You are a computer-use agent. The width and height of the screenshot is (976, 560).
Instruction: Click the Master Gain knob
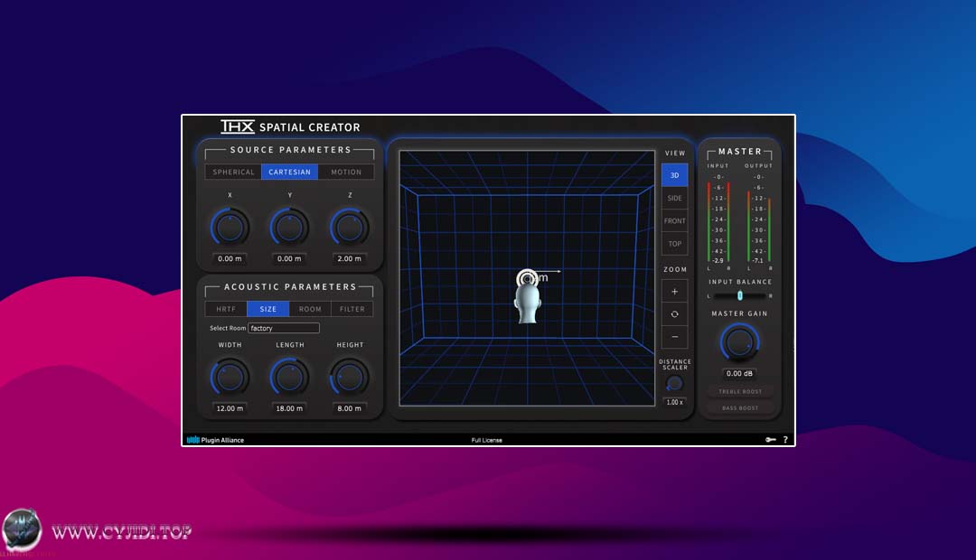point(739,342)
